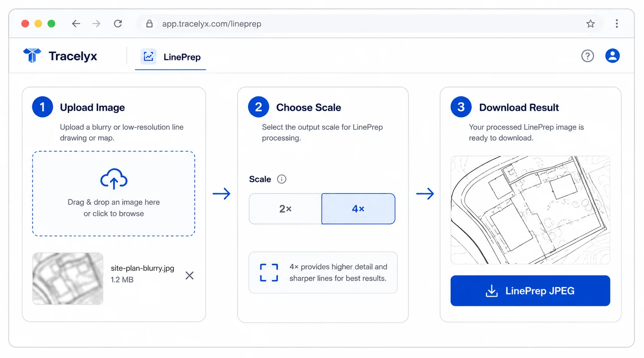This screenshot has height=358, width=644.
Task: Open the browser three-dot menu
Action: point(616,24)
